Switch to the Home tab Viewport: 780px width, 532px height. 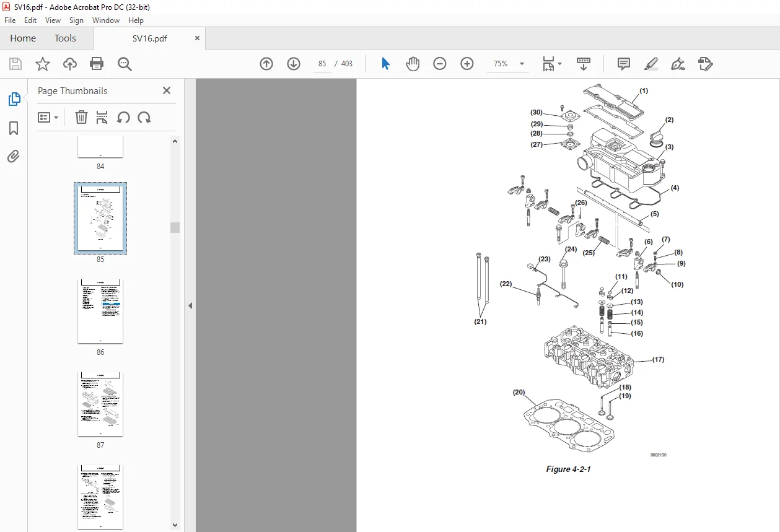(x=23, y=38)
